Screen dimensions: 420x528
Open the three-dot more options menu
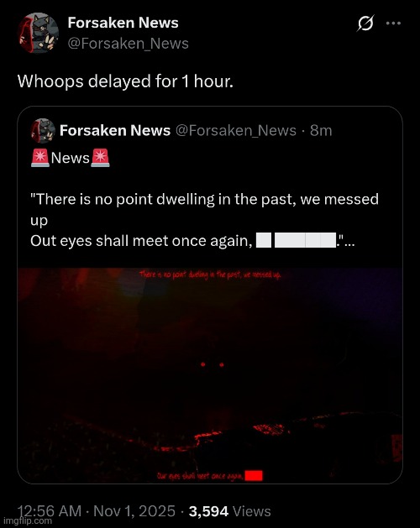click(393, 24)
